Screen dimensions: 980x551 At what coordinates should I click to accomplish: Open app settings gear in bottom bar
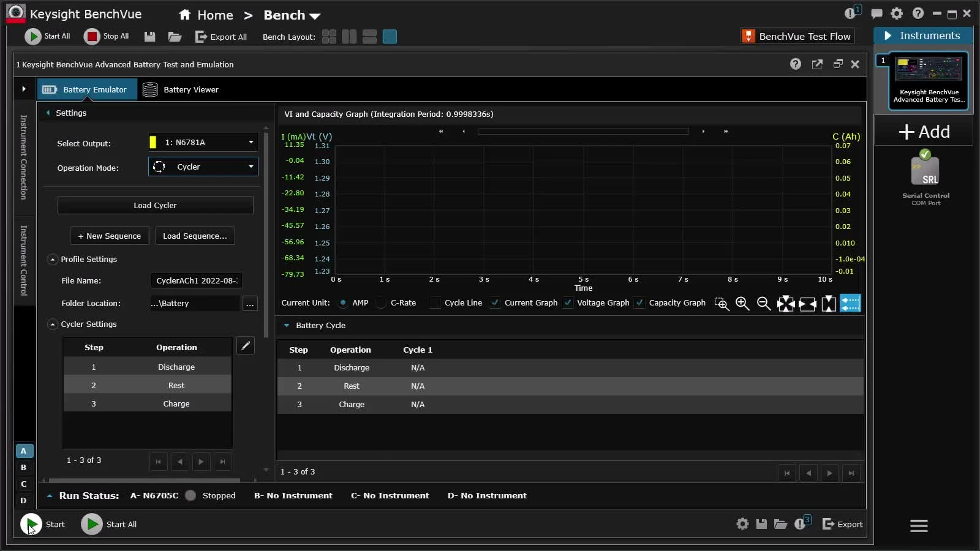[742, 524]
